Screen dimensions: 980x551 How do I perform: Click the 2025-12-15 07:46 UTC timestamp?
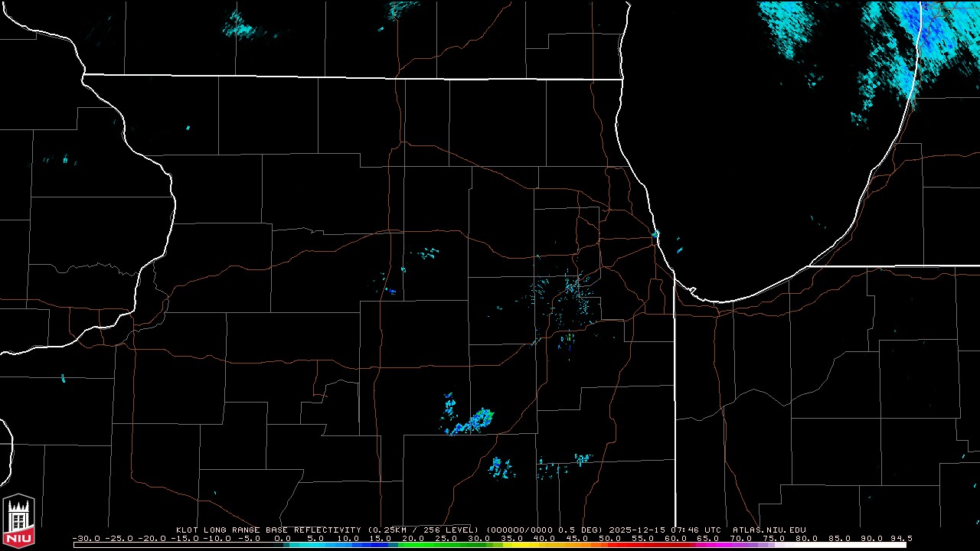[x=666, y=530]
